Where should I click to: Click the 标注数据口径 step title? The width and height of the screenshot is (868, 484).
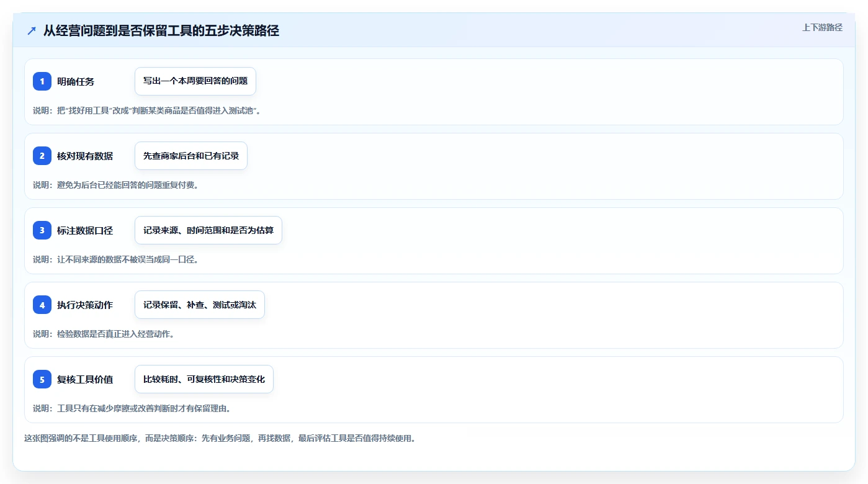(85, 230)
